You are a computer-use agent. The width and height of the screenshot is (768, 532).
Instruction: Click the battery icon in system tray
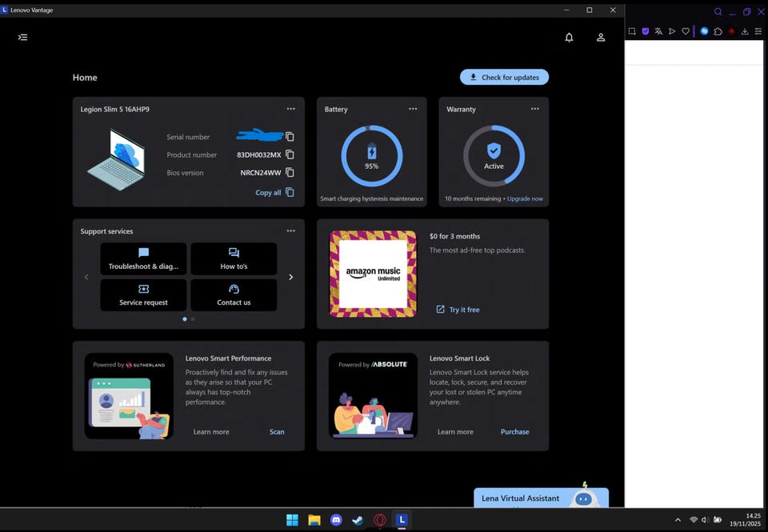[718, 520]
